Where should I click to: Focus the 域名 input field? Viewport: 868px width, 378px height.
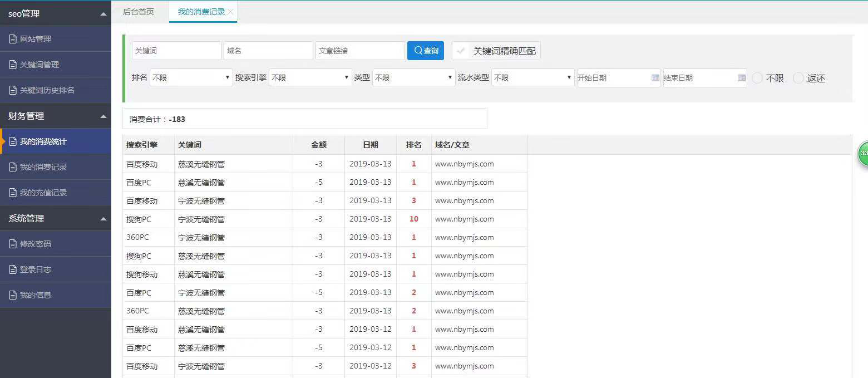tap(268, 51)
